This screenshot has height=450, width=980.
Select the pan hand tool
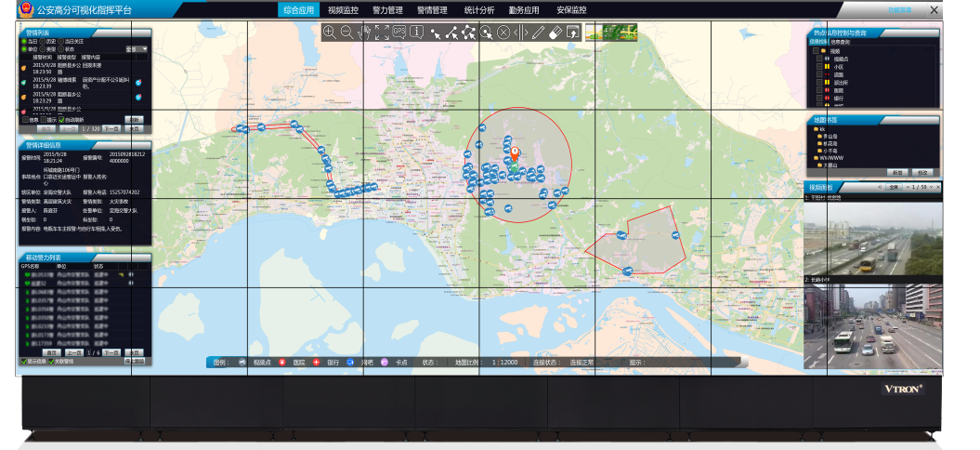tap(364, 33)
